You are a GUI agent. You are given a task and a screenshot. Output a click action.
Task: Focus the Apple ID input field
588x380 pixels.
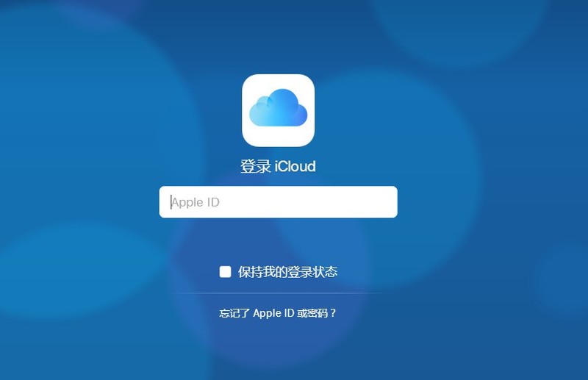(x=278, y=202)
